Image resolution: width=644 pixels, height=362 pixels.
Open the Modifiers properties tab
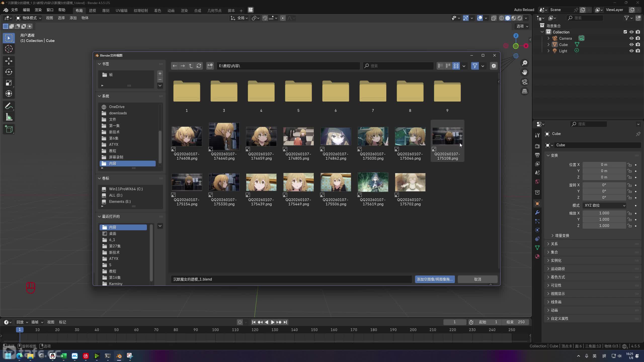click(x=537, y=213)
